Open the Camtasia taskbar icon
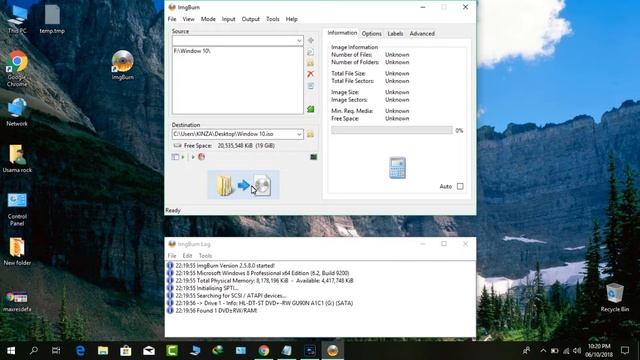Viewport: 640px width, 360px height. (x=172, y=351)
